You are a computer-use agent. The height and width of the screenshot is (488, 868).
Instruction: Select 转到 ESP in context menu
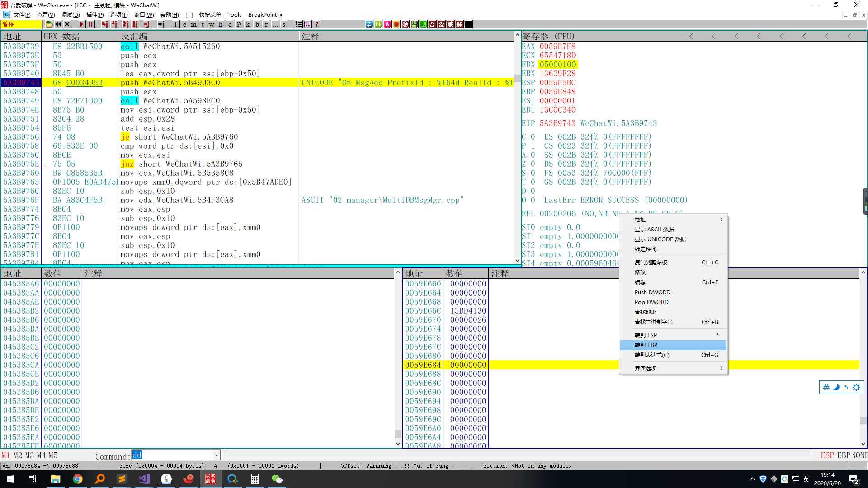click(674, 335)
